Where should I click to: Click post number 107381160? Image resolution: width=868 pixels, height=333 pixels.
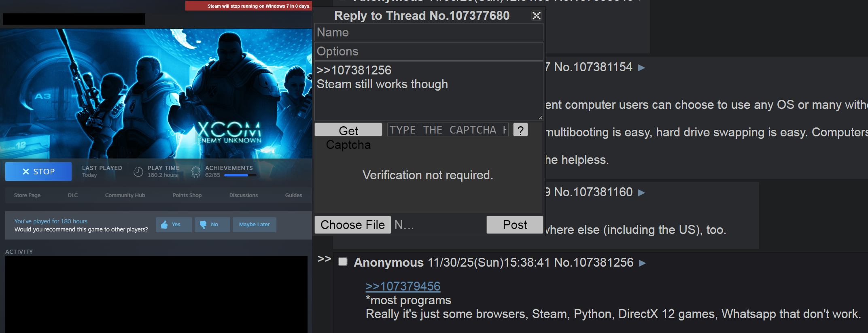point(603,192)
